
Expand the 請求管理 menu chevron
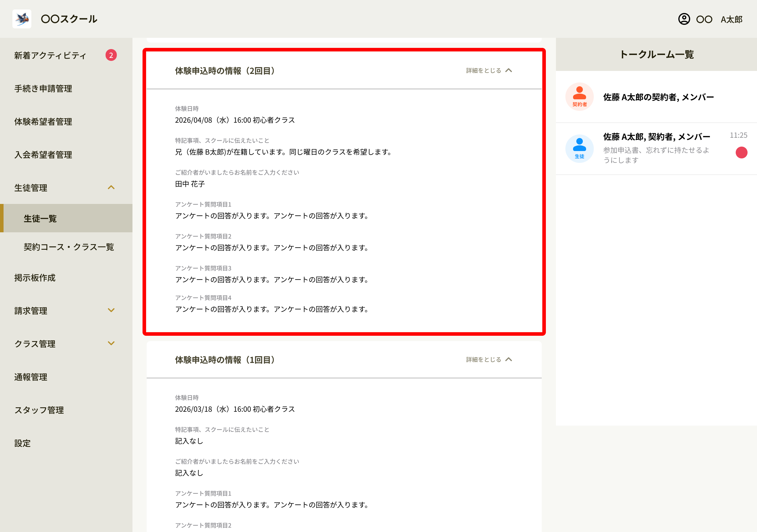111,310
